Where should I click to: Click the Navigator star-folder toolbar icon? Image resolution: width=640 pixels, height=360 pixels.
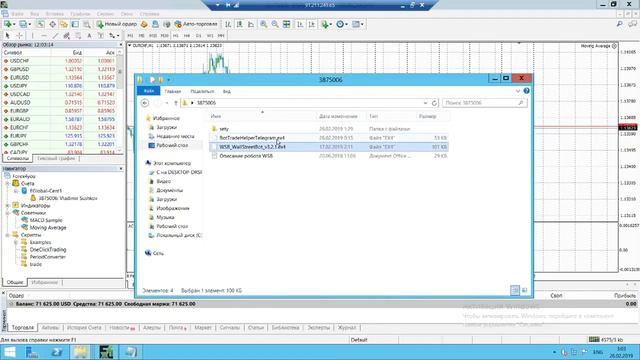pos(64,24)
